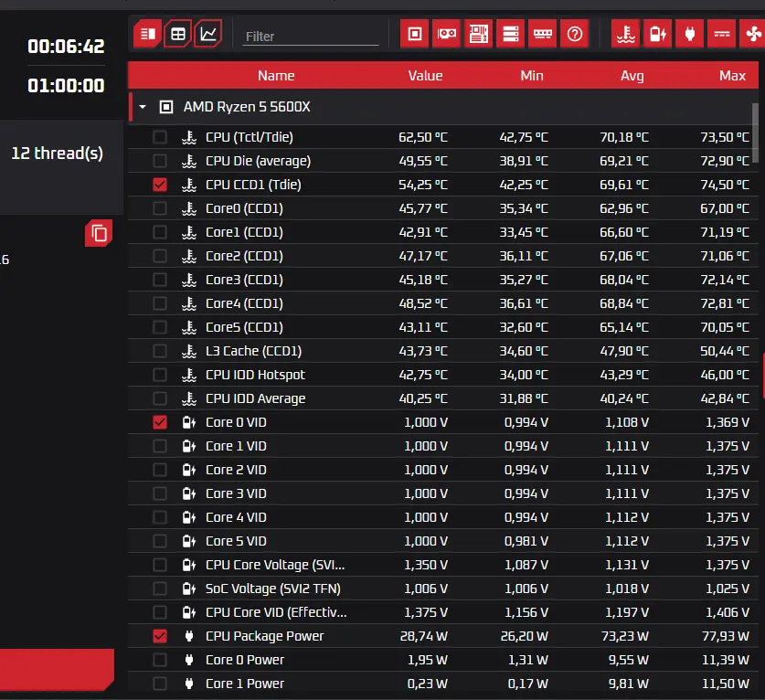765x700 pixels.
Task: Click the CPU chip icon beside AMD Ryzen 5 5600X
Action: click(x=166, y=107)
